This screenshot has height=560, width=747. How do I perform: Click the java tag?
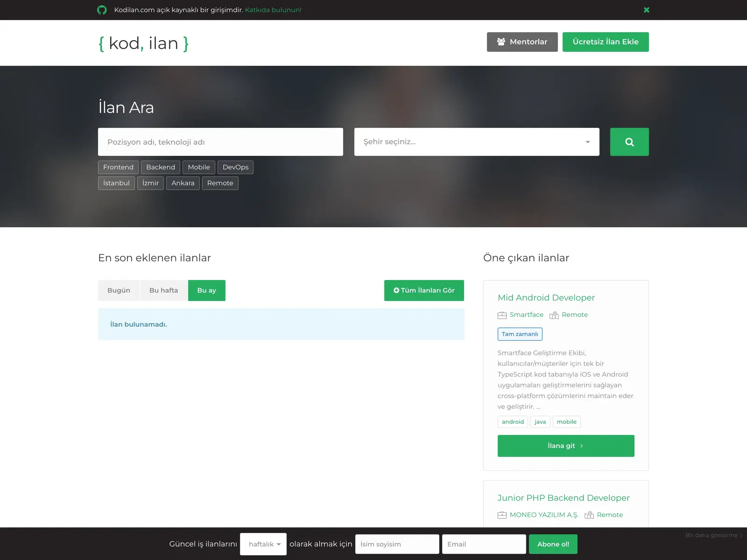(x=540, y=422)
